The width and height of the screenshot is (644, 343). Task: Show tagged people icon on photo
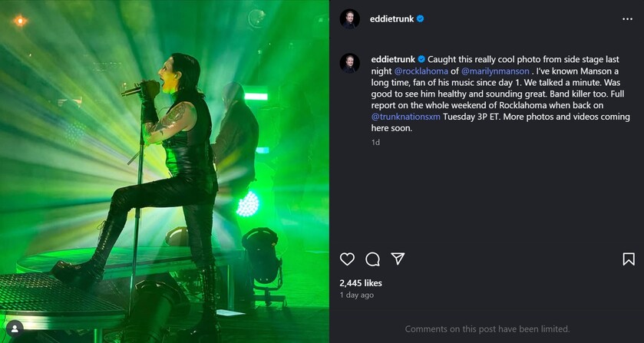(x=15, y=328)
